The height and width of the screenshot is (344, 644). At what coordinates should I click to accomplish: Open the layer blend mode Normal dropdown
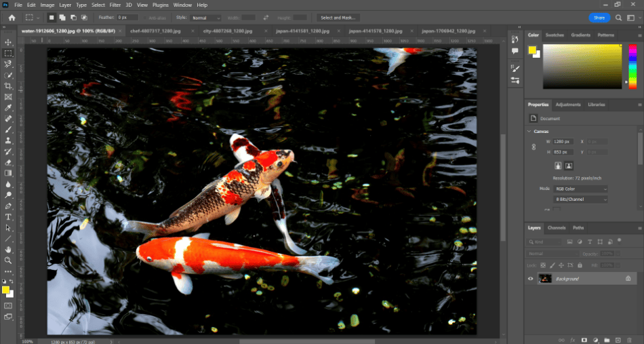click(x=552, y=254)
